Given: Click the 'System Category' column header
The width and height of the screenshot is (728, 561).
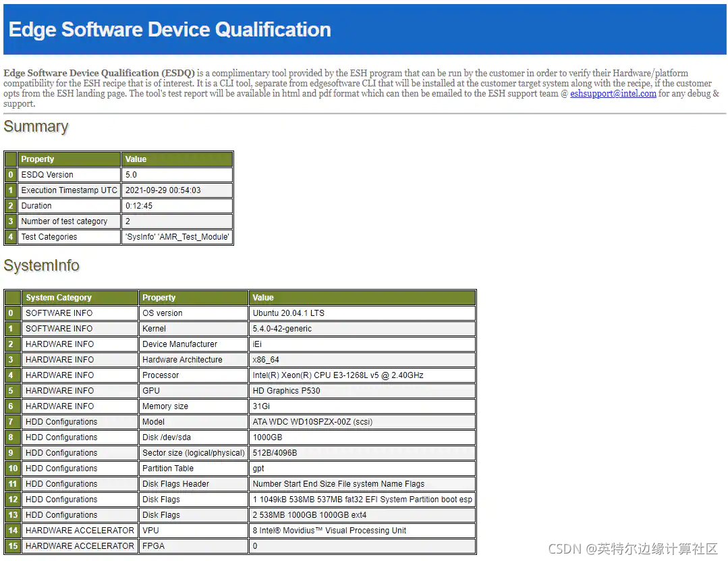Looking at the screenshot, I should [80, 298].
